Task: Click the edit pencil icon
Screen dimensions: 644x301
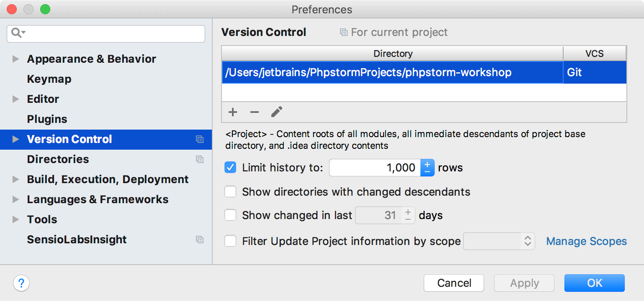Action: click(x=276, y=112)
